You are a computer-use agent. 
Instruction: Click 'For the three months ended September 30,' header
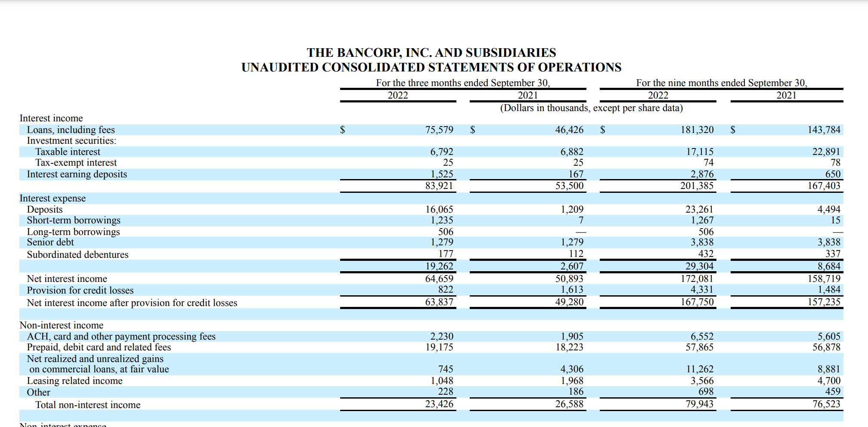(x=463, y=83)
